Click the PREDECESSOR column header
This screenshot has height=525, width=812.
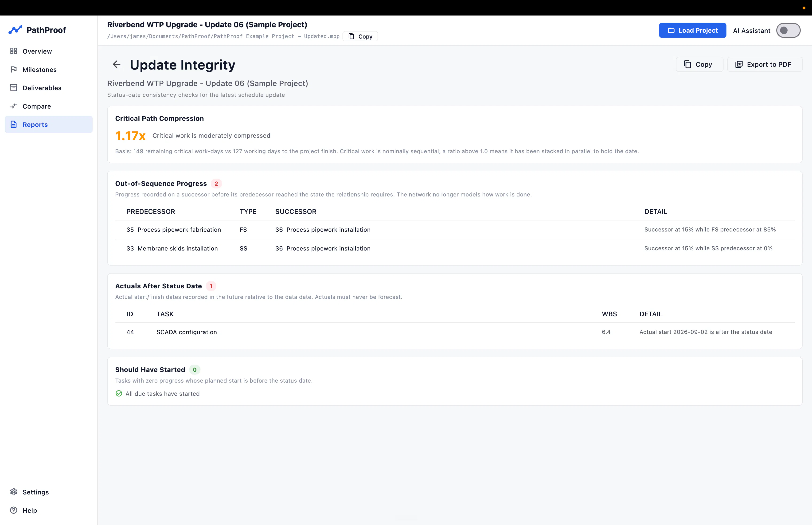pos(151,212)
